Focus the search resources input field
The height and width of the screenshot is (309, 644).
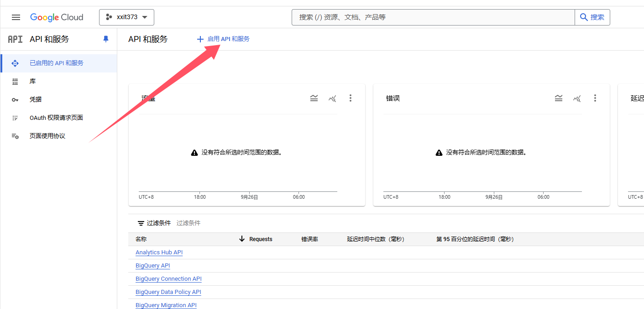point(433,17)
